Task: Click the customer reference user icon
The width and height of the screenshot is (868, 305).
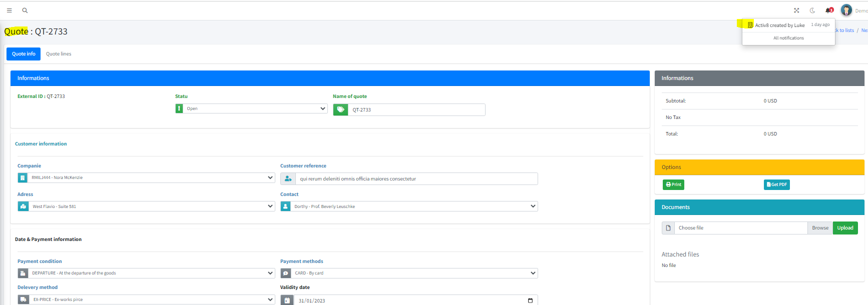Action: pos(288,178)
